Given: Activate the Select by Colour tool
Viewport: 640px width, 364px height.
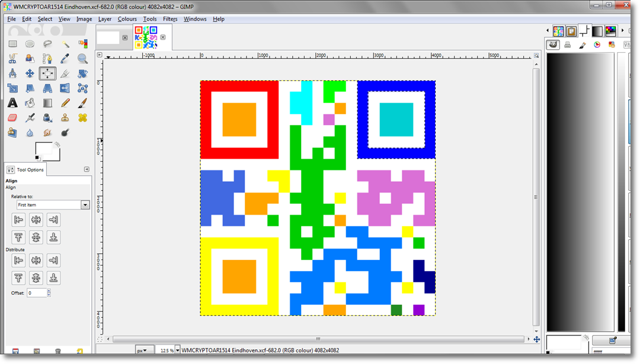Looking at the screenshot, I should 82,44.
